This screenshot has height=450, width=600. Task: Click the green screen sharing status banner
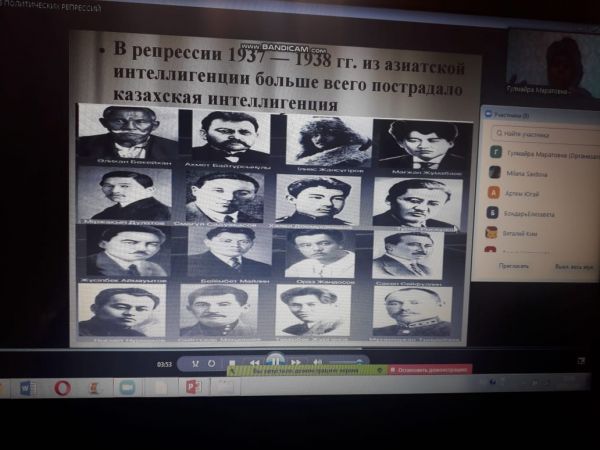tap(311, 370)
